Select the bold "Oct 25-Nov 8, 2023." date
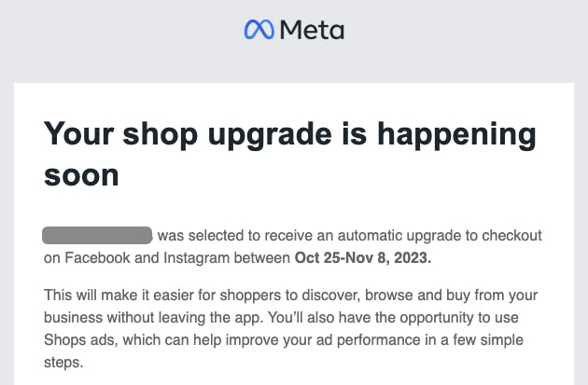This screenshot has width=588, height=385. click(361, 255)
